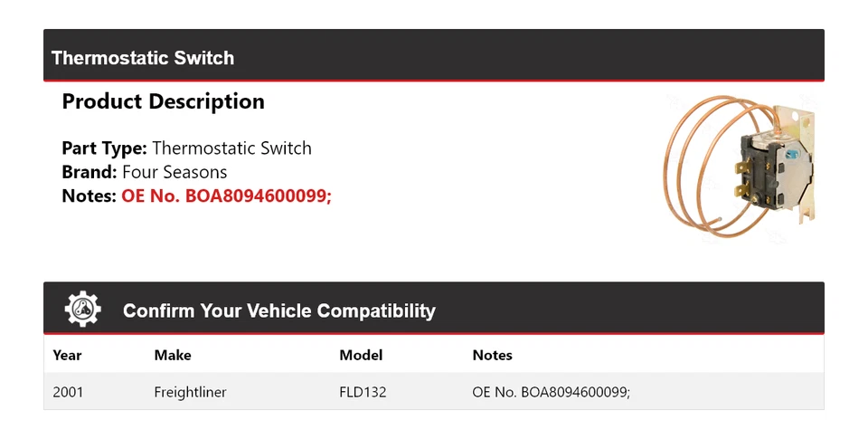868x439 pixels.
Task: Click the Product Description heading
Action: [x=163, y=101]
